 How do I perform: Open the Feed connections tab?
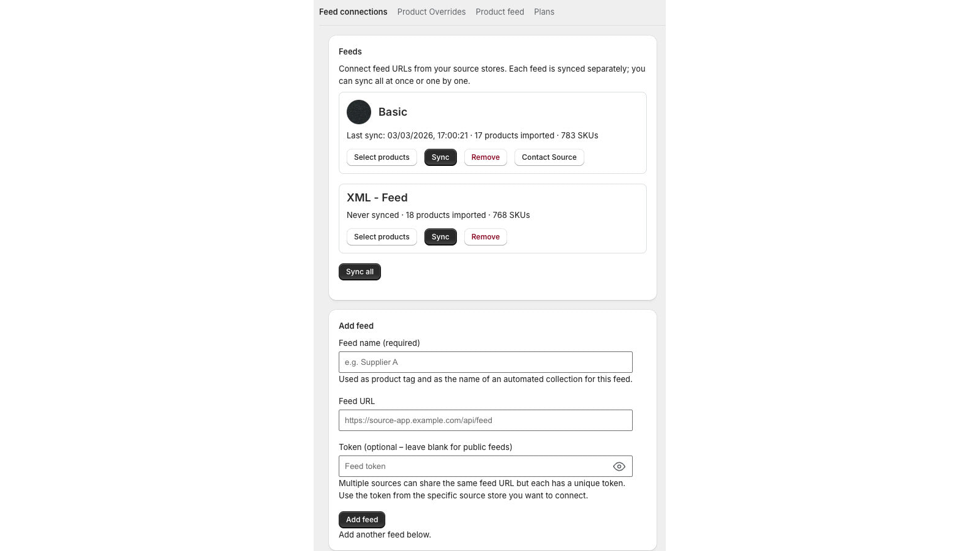point(353,12)
